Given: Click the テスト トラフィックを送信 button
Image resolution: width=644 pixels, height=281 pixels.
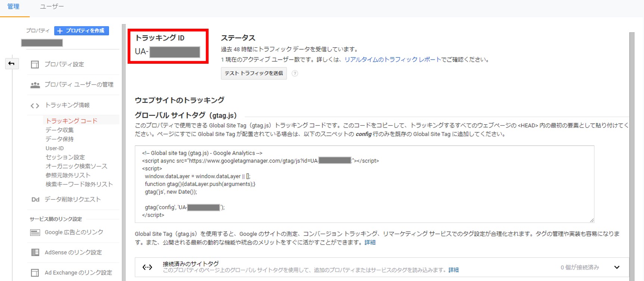Looking at the screenshot, I should (x=254, y=73).
